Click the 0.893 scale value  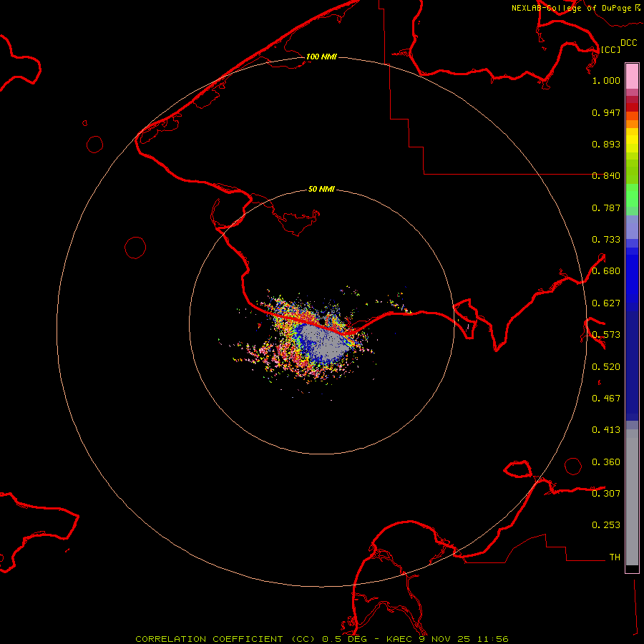[x=606, y=144]
